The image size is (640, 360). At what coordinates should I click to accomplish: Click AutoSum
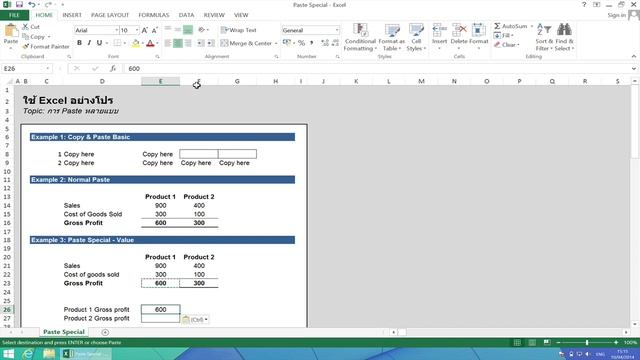pyautogui.click(x=511, y=26)
